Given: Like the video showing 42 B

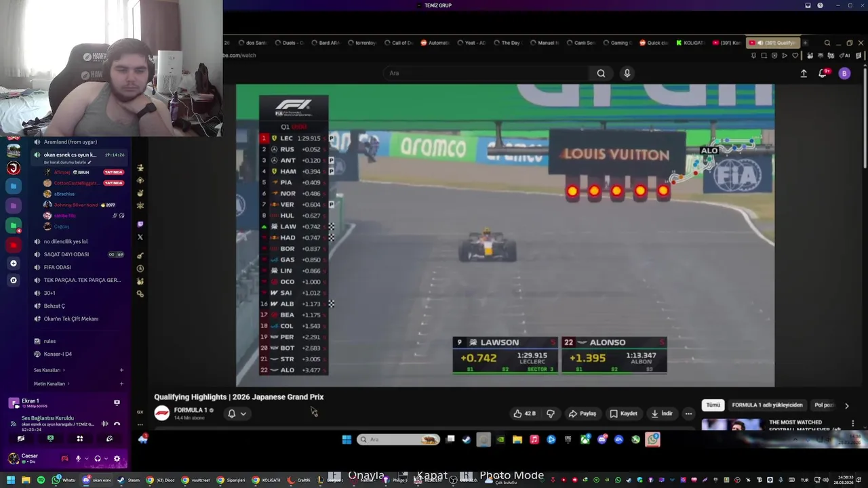Looking at the screenshot, I should [525, 413].
